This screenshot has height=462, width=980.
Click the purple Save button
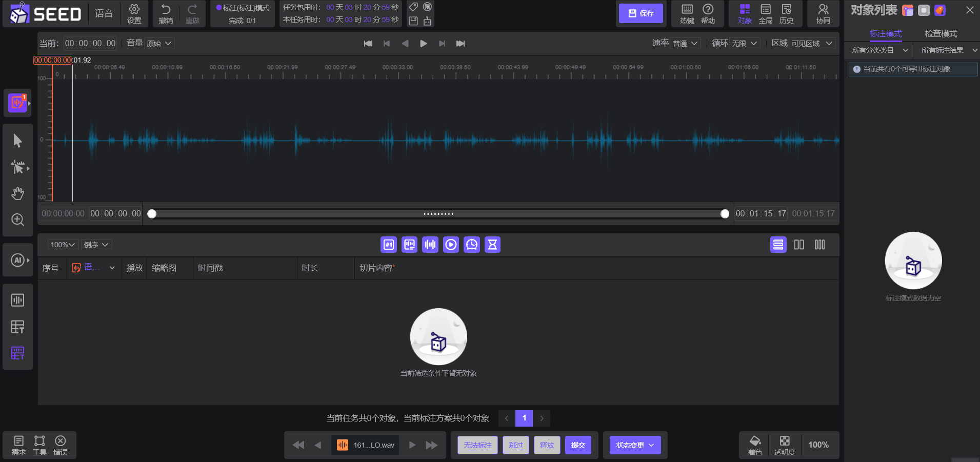pos(641,13)
